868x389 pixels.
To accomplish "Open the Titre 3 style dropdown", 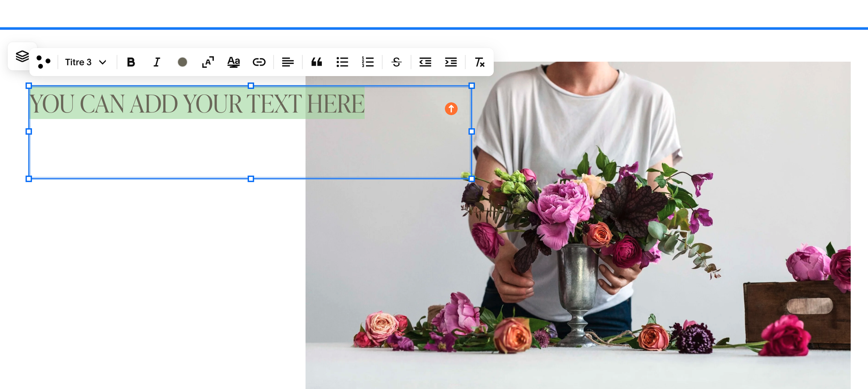I will [x=85, y=62].
